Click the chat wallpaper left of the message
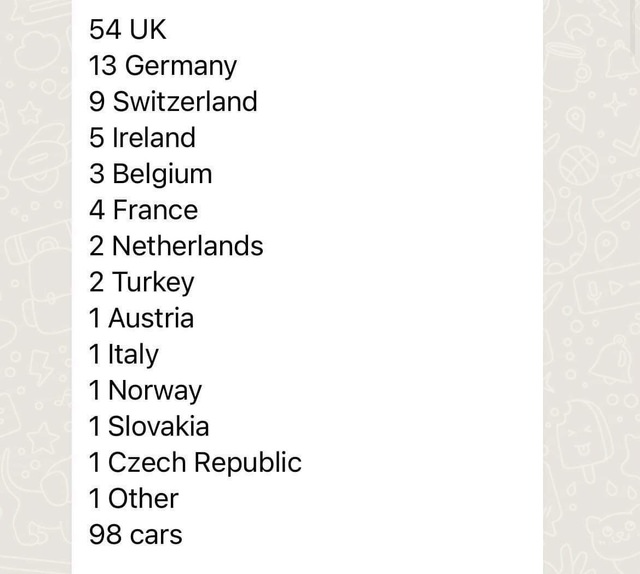The height and width of the screenshot is (574, 640). [36, 286]
